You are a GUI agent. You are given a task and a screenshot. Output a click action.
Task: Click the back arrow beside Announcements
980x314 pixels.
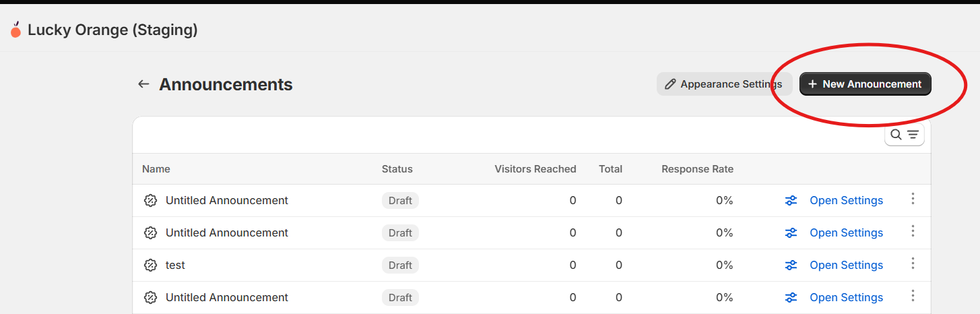(143, 84)
